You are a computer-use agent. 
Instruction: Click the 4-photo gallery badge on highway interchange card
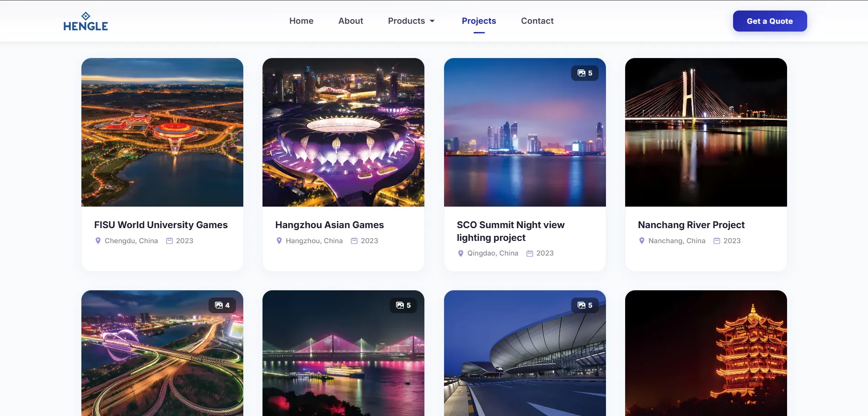coord(222,305)
